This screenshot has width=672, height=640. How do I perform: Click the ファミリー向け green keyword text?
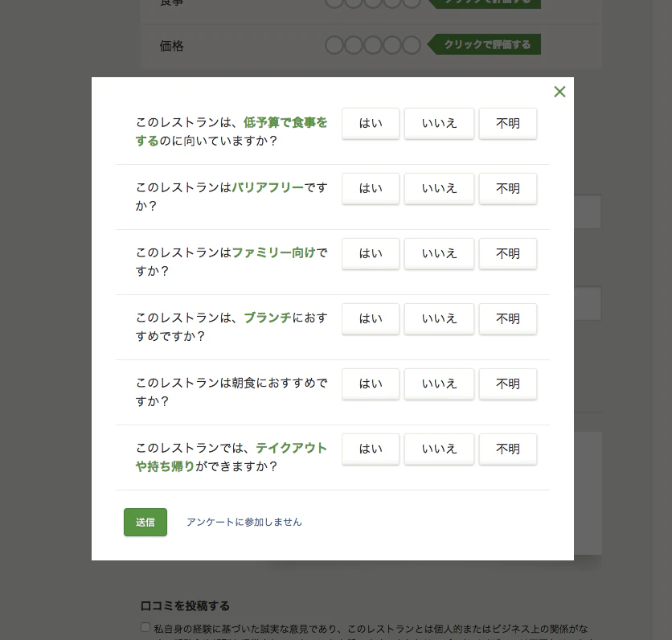pos(274,253)
